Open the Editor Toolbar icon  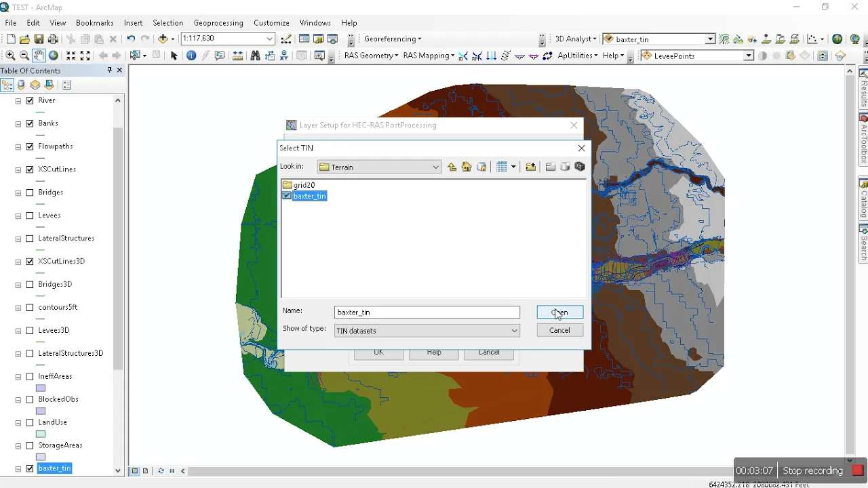coord(286,39)
